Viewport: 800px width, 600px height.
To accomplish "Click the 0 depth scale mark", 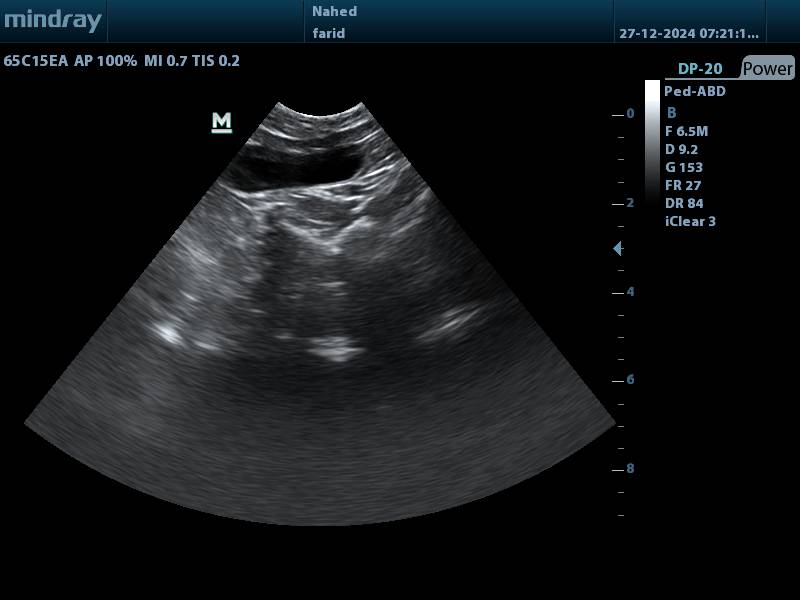I will [630, 113].
